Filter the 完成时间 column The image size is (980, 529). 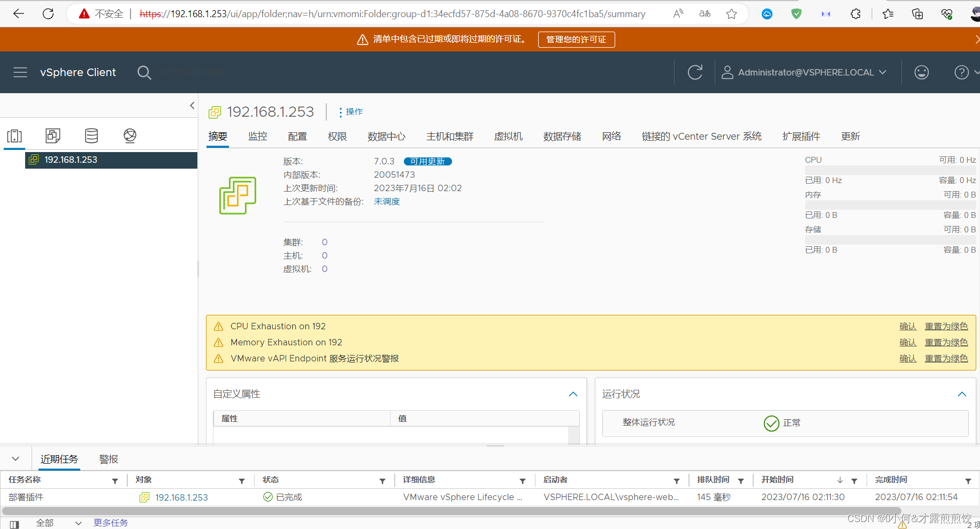click(968, 481)
